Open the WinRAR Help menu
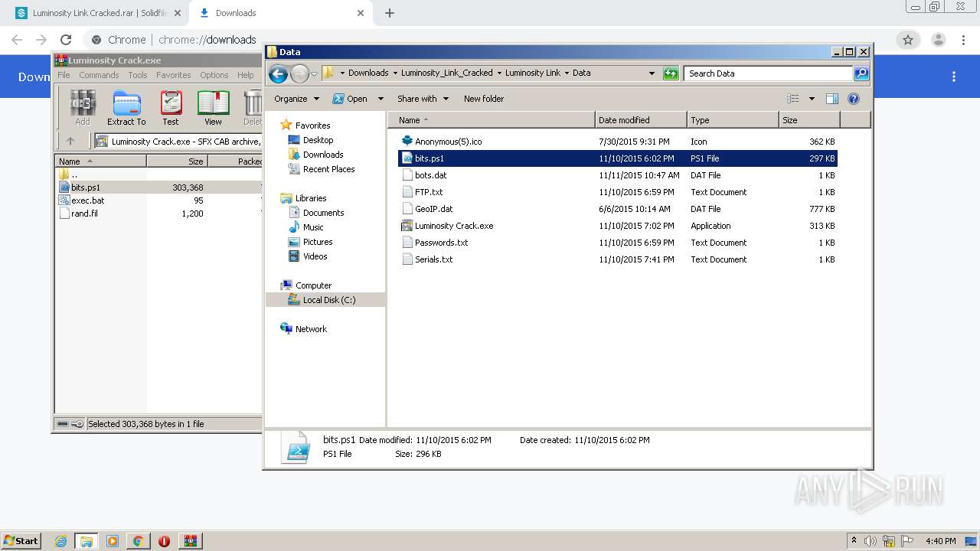Viewport: 980px width, 551px height. tap(245, 75)
